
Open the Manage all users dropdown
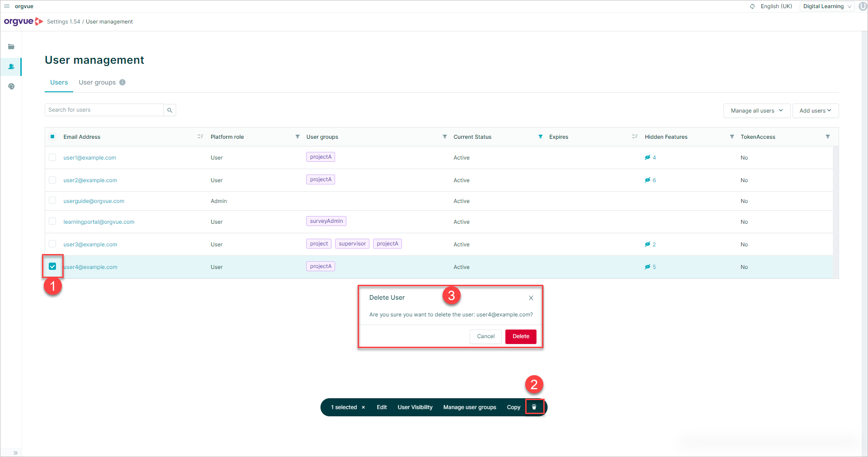tap(757, 111)
